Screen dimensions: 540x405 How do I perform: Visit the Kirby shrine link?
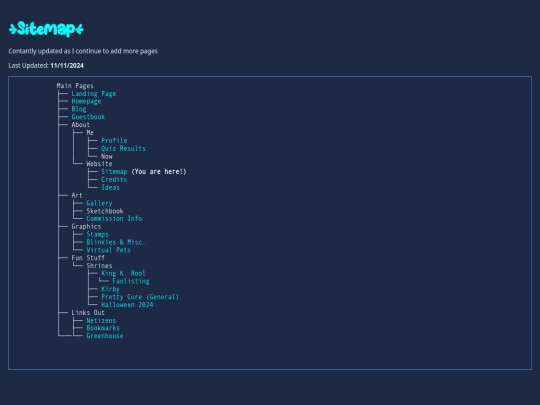[110, 289]
